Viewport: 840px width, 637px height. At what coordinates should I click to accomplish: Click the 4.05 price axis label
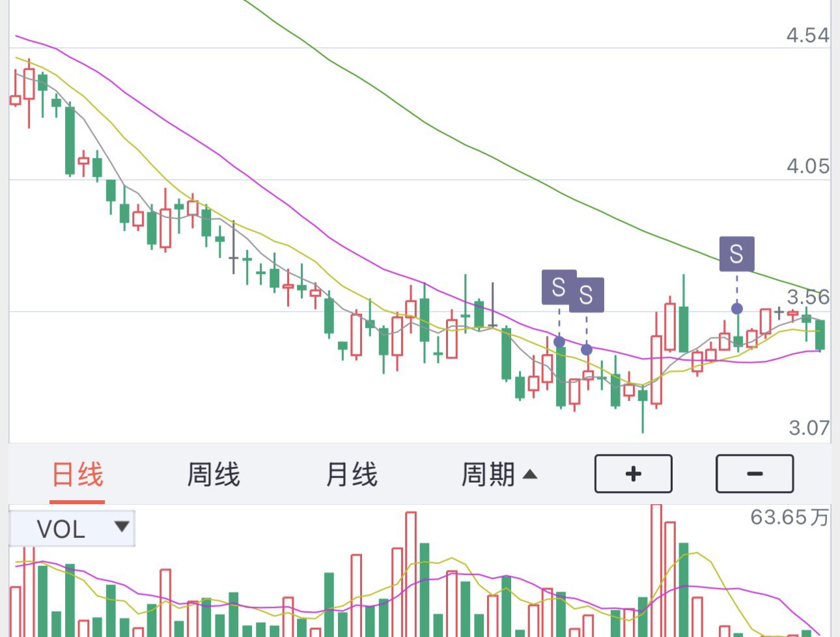point(807,167)
